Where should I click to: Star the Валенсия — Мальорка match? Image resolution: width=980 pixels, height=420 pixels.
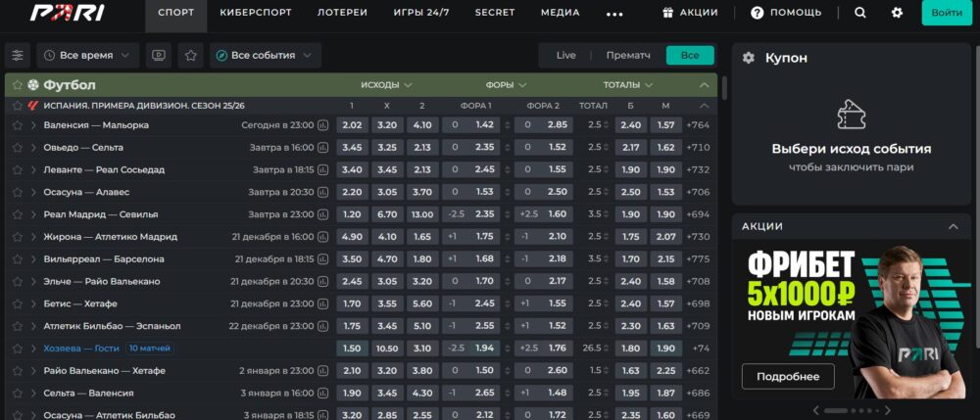pyautogui.click(x=18, y=124)
